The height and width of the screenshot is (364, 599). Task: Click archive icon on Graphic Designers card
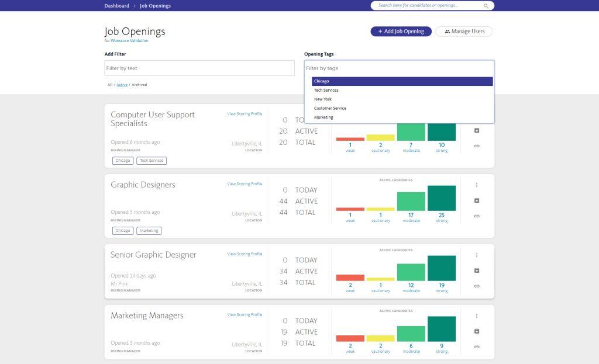(477, 200)
